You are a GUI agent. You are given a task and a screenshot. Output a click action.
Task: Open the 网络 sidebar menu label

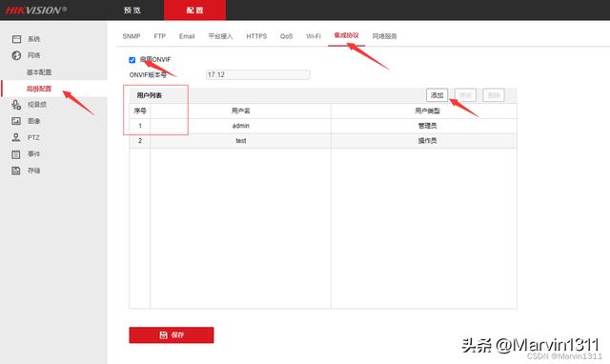34,55
